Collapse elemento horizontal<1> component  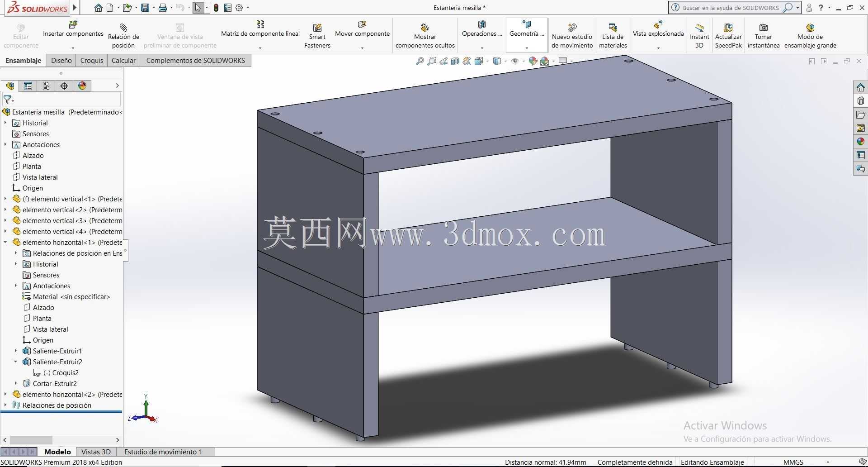click(x=5, y=243)
